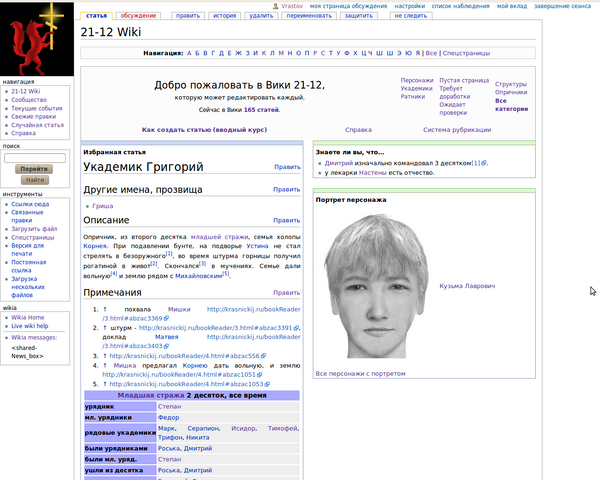Open Wikia Home in the sidebar
The width and height of the screenshot is (600, 480).
click(x=28, y=317)
